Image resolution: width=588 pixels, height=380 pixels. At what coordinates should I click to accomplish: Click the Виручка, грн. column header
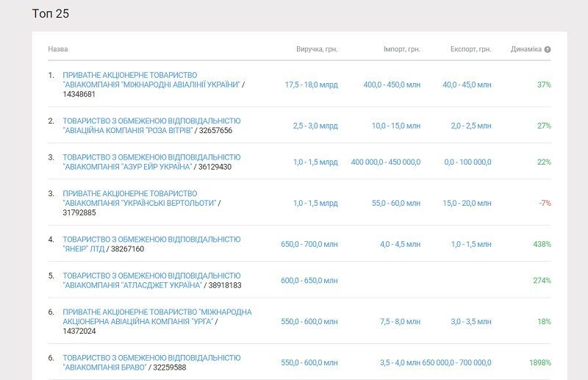click(317, 49)
